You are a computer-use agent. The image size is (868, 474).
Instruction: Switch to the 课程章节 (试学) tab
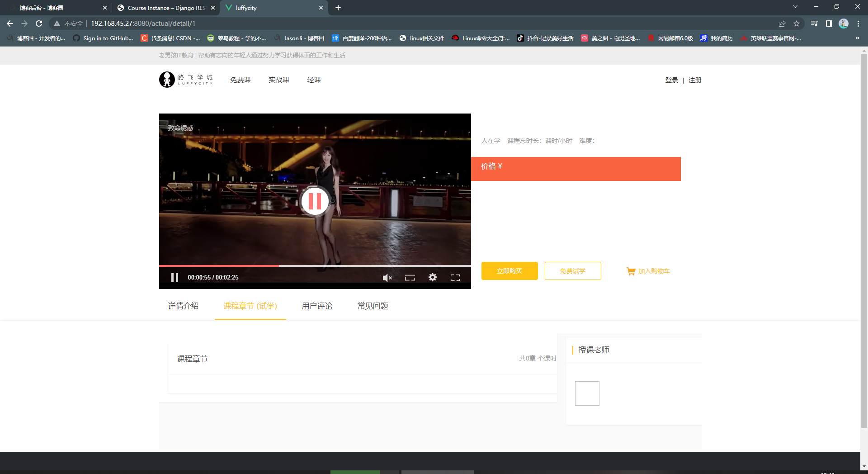(250, 306)
